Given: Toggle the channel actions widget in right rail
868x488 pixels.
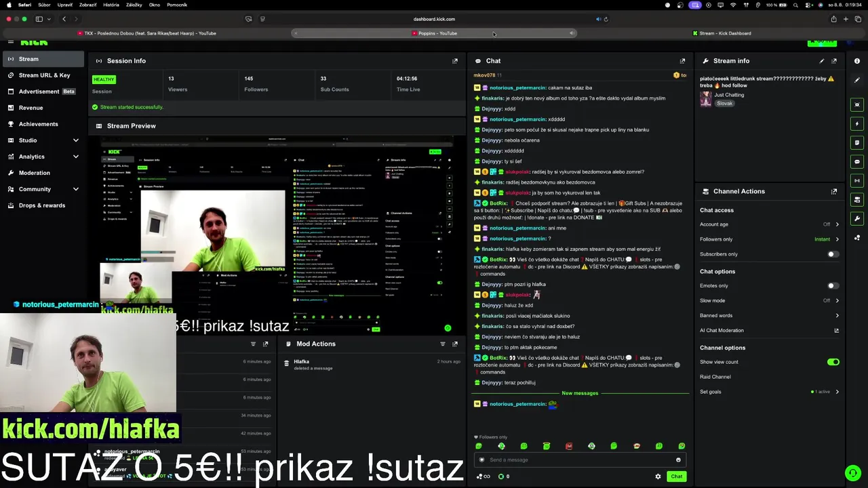Looking at the screenshot, I should [x=857, y=200].
